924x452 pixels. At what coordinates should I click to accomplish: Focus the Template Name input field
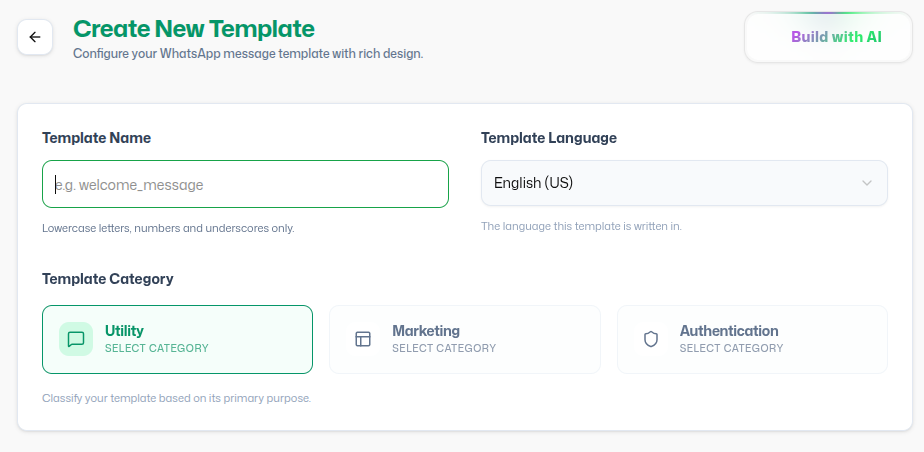point(245,184)
